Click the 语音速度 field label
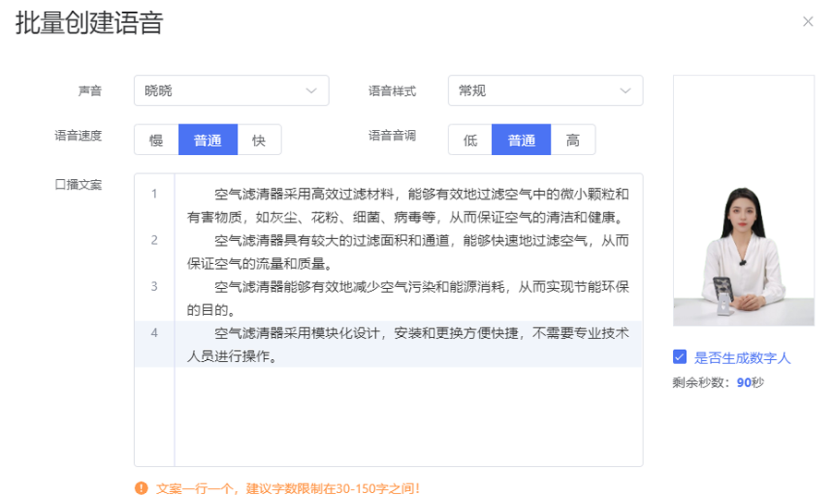 tap(78, 136)
